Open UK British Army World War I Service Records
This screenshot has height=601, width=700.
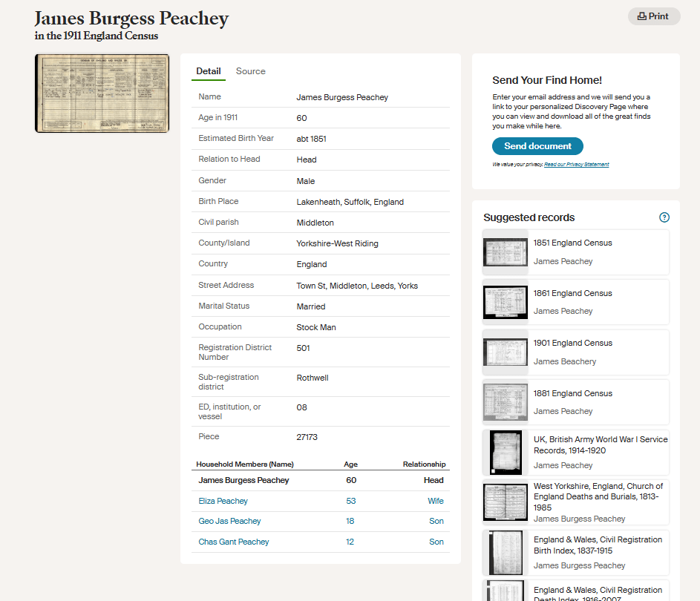[600, 444]
